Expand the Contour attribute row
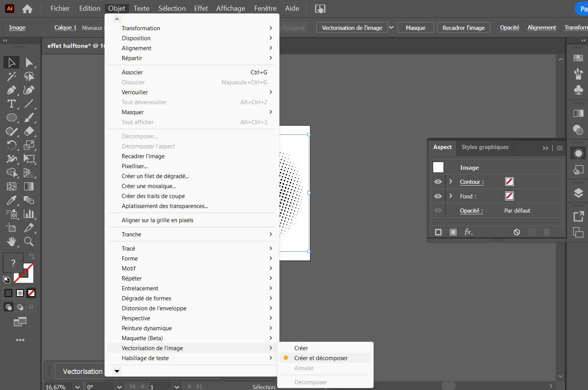This screenshot has width=588, height=390. 451,182
